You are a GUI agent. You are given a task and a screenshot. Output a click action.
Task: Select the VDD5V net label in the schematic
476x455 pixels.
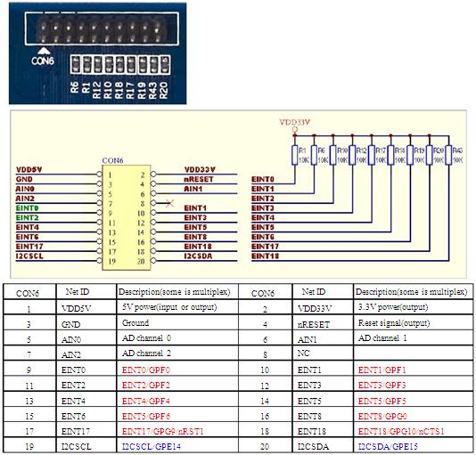[x=29, y=169]
